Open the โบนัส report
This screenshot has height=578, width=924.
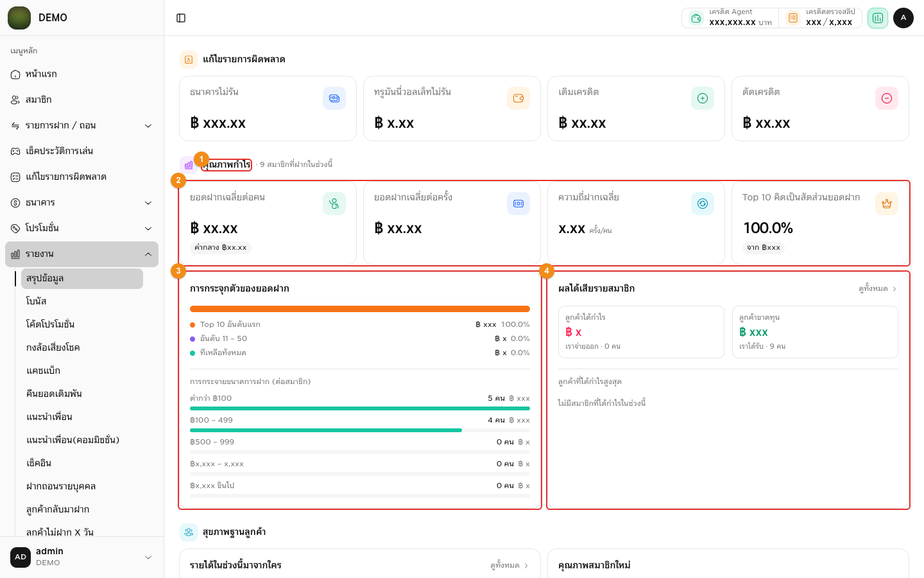point(82,302)
